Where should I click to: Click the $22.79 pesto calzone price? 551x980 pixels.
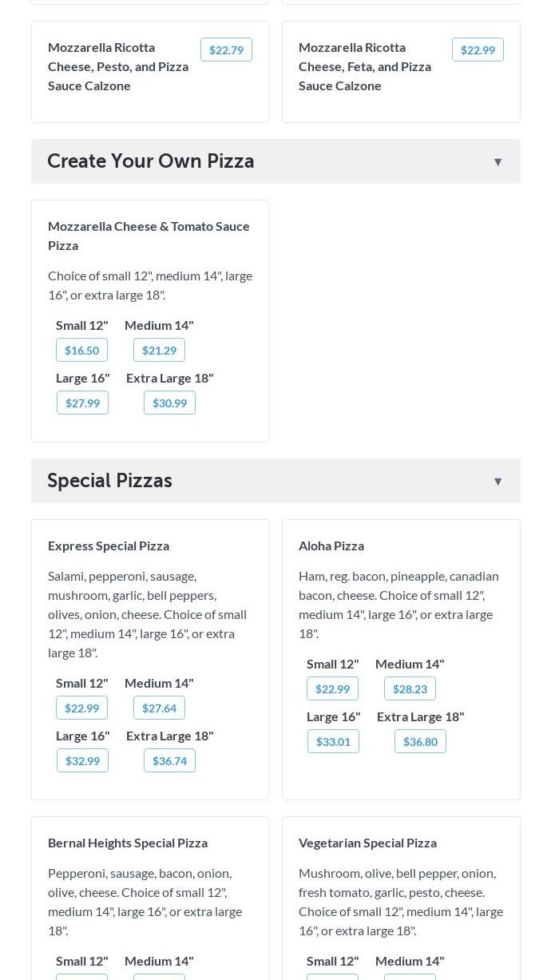[226, 50]
